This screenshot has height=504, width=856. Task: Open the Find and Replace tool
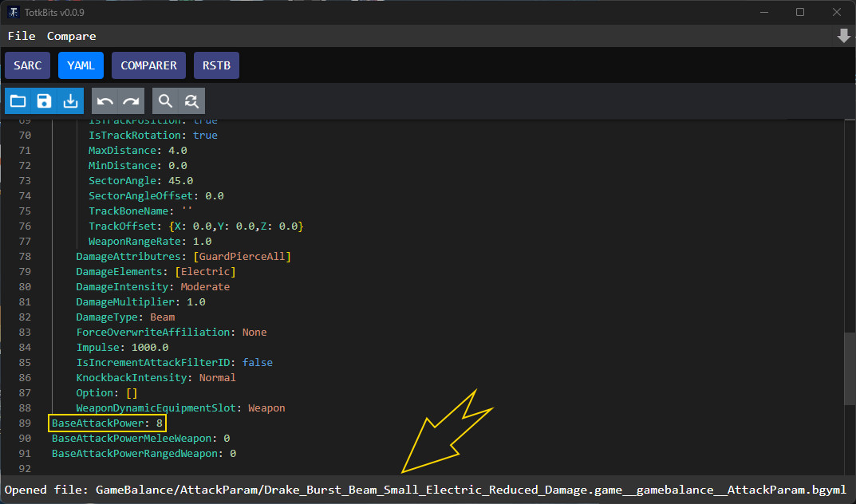click(191, 101)
